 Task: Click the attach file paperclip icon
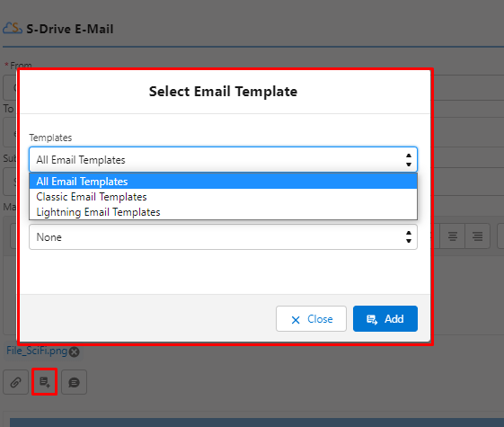[16, 382]
